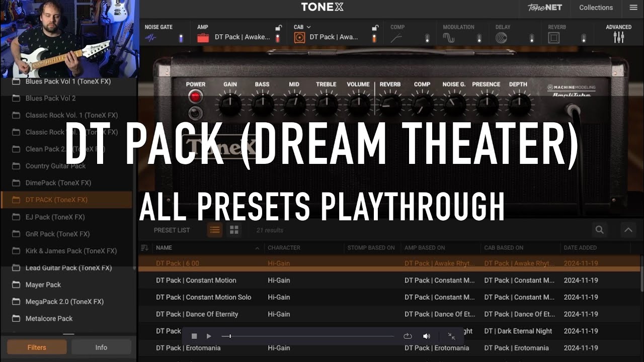Click the preset list vertical scrollbar

[x=641, y=274]
